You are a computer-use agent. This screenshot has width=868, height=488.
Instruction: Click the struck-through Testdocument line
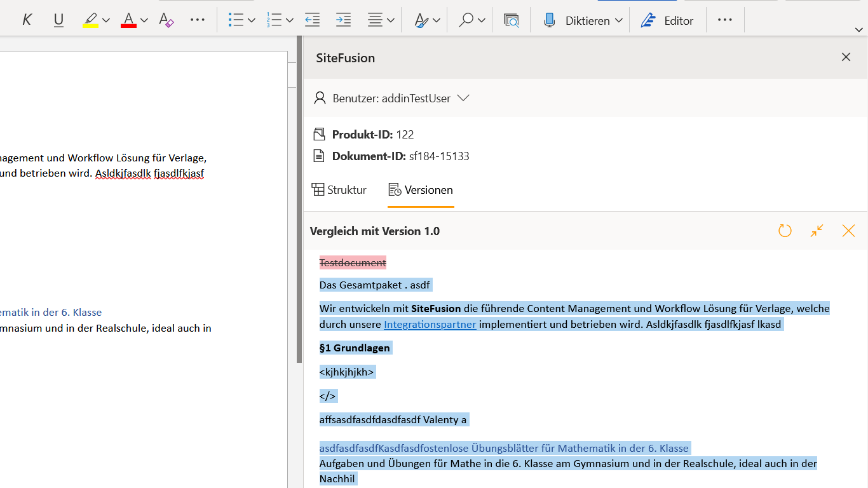pyautogui.click(x=353, y=262)
